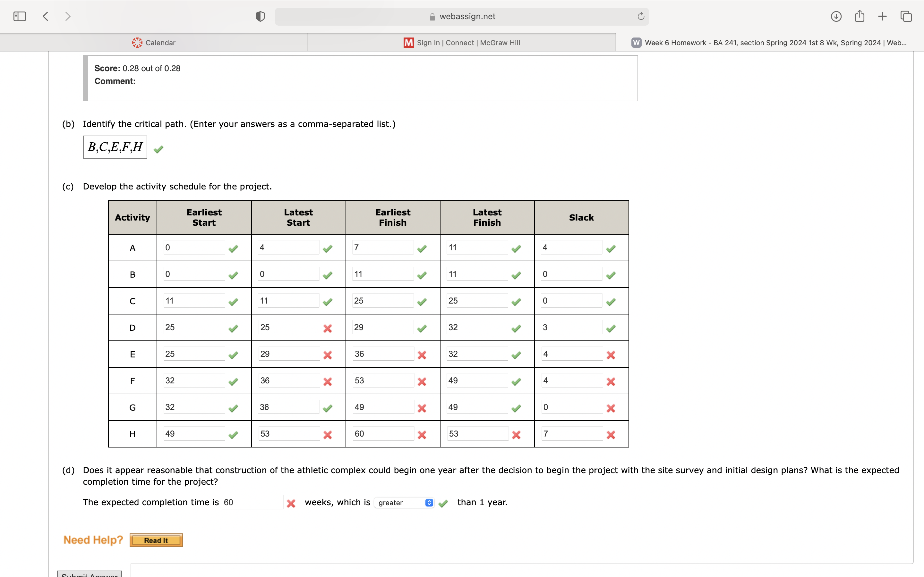Screen dimensions: 924x577
Task: Switch to McGraw Hill Connect tab
Action: coord(462,43)
